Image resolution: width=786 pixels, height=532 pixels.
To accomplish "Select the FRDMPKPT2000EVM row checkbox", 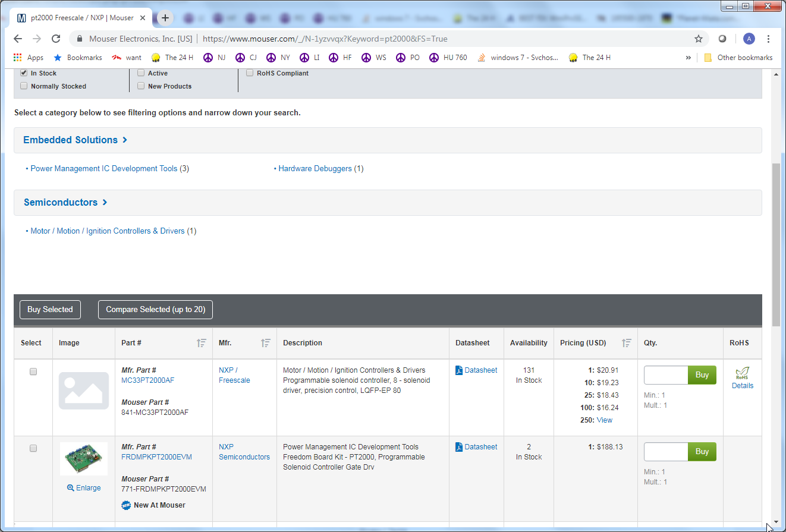I will click(x=33, y=448).
